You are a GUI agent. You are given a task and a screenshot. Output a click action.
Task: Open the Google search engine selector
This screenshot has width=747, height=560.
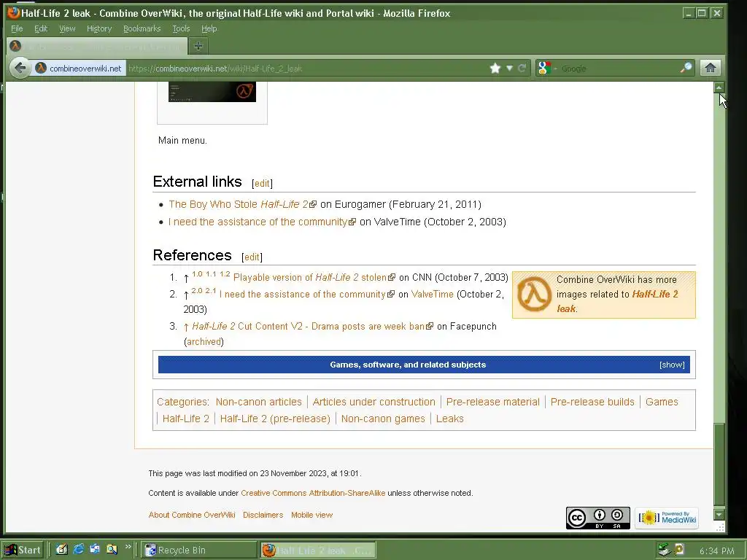[546, 68]
